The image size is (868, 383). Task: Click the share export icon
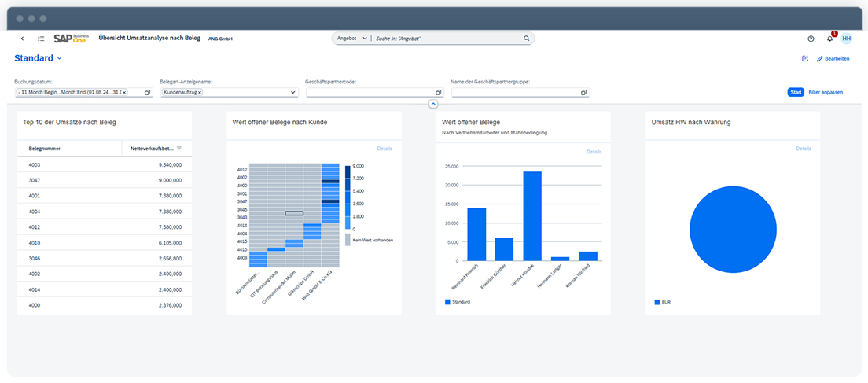click(804, 59)
